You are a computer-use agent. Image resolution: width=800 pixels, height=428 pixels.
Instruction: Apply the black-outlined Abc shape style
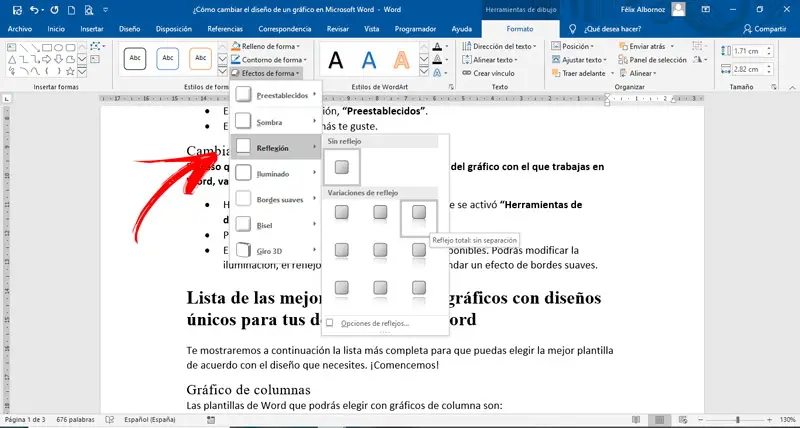click(x=135, y=59)
